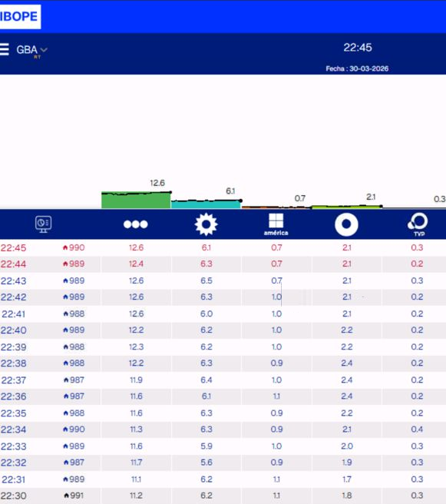Click the teal 6.1 chart bar
This screenshot has width=446, height=504.
206,204
